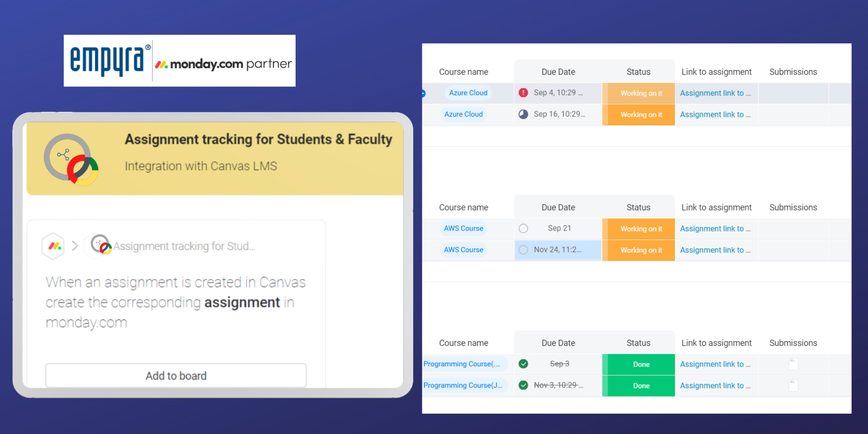Screen dimensions: 868x434
Task: Open submission file icon in Sep 3 row
Action: click(793, 364)
